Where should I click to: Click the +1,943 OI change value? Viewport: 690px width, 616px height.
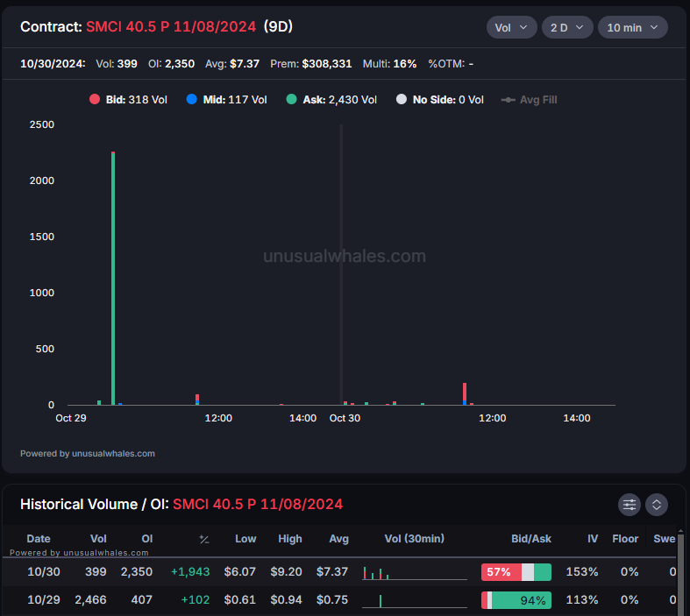(190, 571)
